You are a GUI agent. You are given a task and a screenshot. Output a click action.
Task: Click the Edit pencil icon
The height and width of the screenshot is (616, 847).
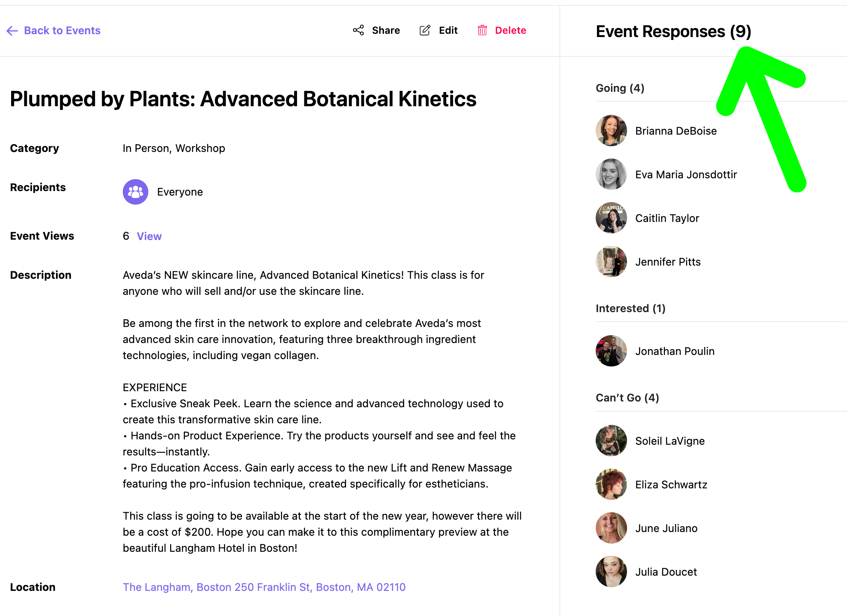coord(425,30)
